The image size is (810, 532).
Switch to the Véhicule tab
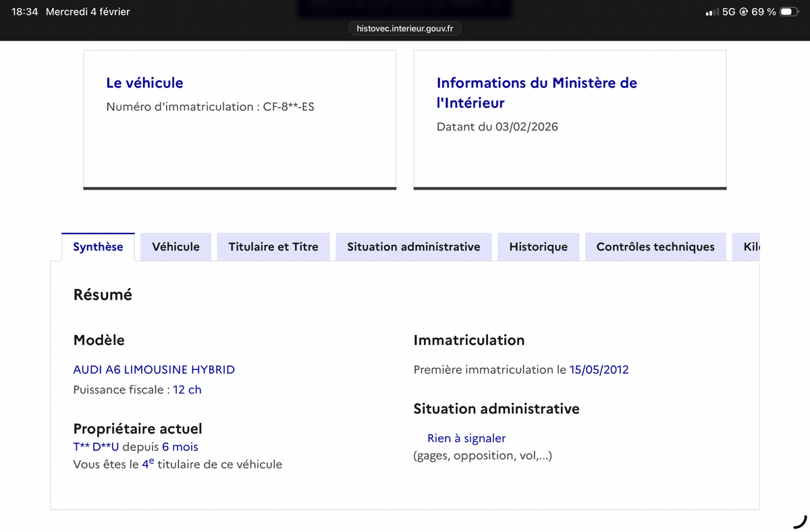[x=175, y=247]
